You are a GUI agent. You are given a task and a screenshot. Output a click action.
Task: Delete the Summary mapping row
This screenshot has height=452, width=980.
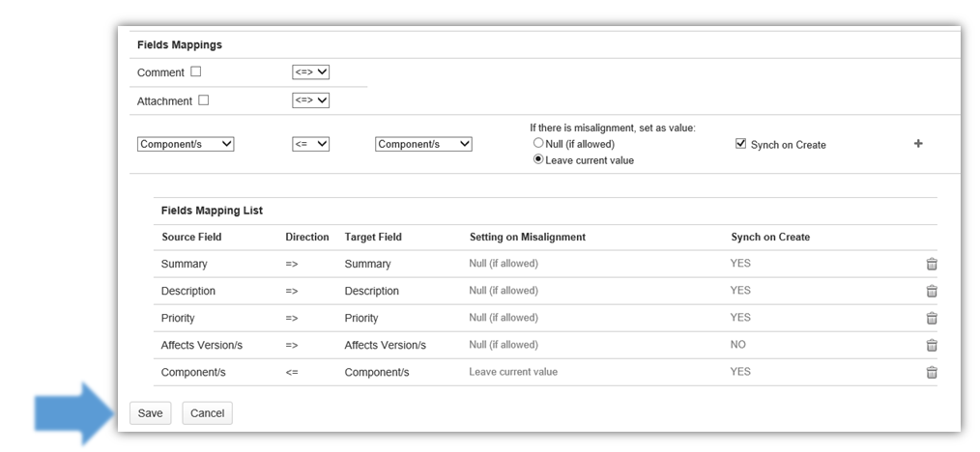point(931,264)
